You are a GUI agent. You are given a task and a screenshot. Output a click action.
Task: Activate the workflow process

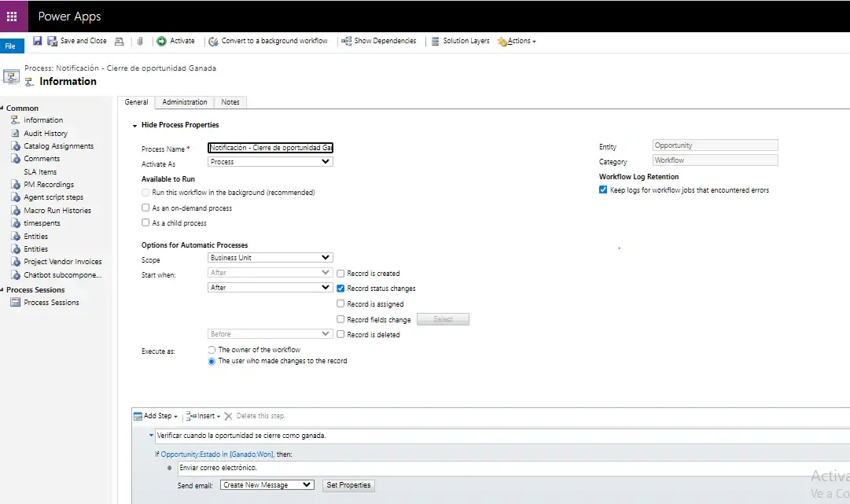tap(175, 41)
